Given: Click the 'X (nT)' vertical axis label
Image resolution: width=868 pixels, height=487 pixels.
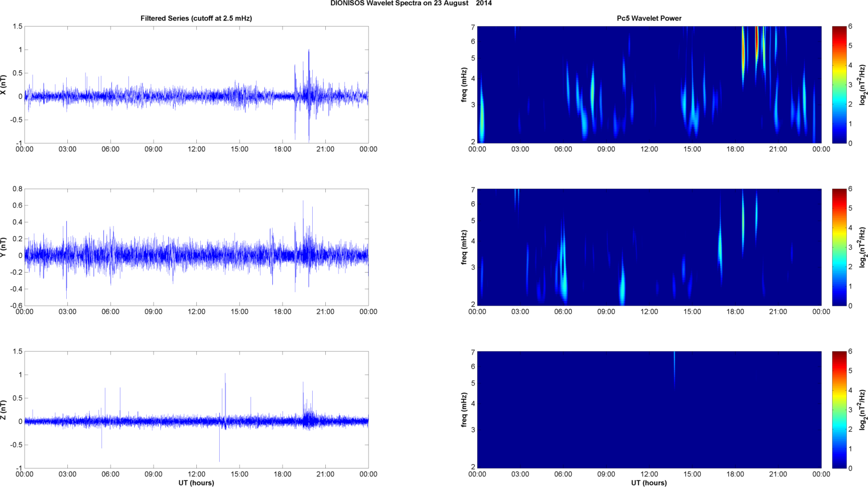Looking at the screenshot, I should (x=3, y=85).
